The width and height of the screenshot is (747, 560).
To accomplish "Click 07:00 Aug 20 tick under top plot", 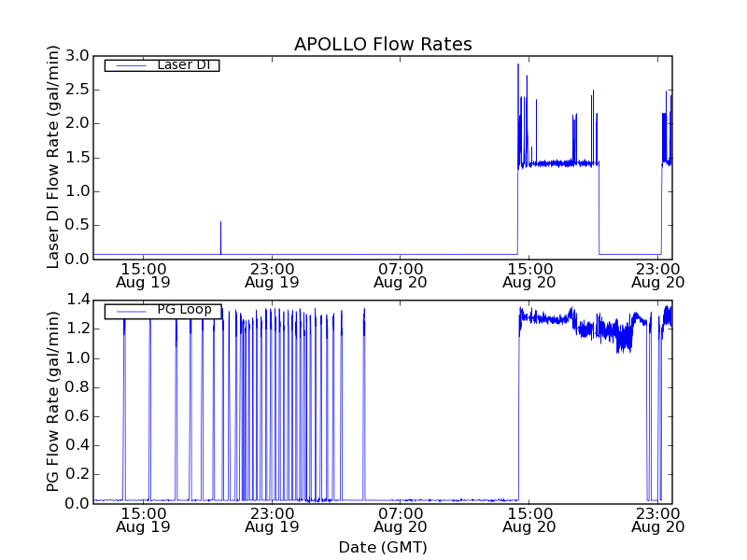I will click(401, 274).
